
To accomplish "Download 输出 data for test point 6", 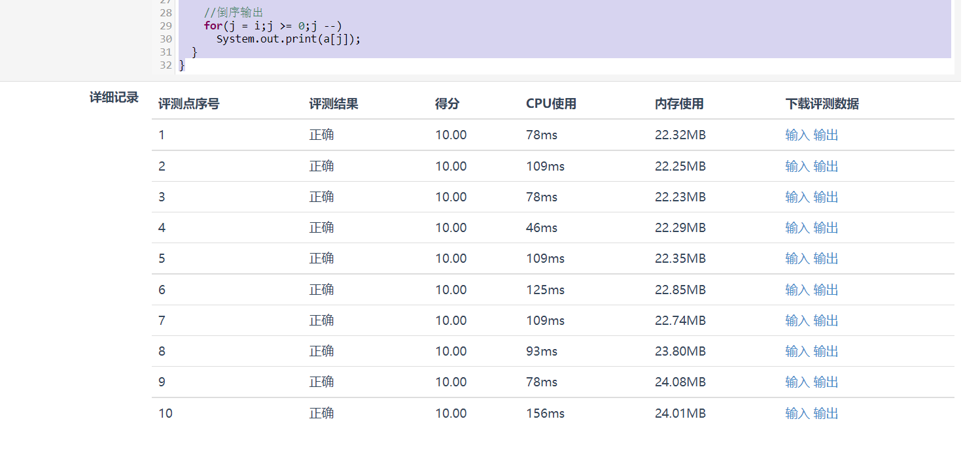I will [x=826, y=290].
